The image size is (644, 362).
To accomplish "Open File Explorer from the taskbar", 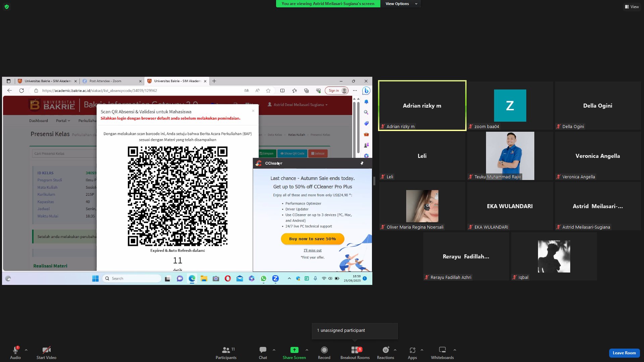I will [x=204, y=279].
